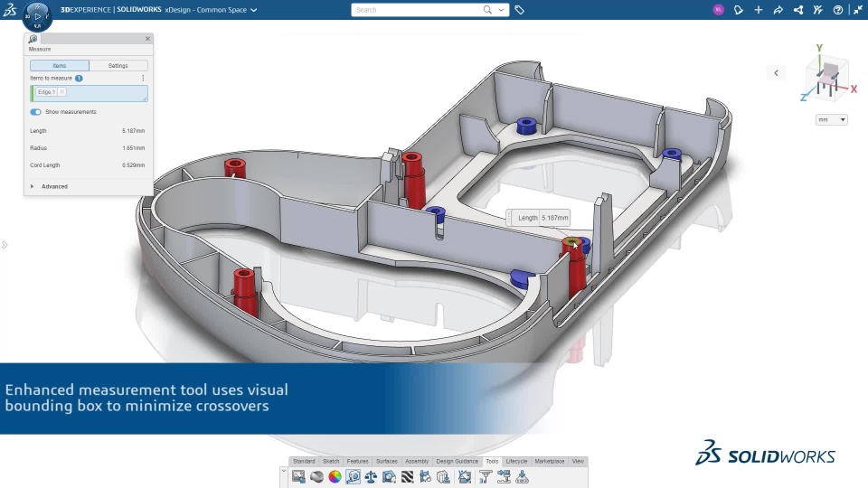The image size is (868, 488).
Task: Open the search options chevron
Action: (501, 10)
